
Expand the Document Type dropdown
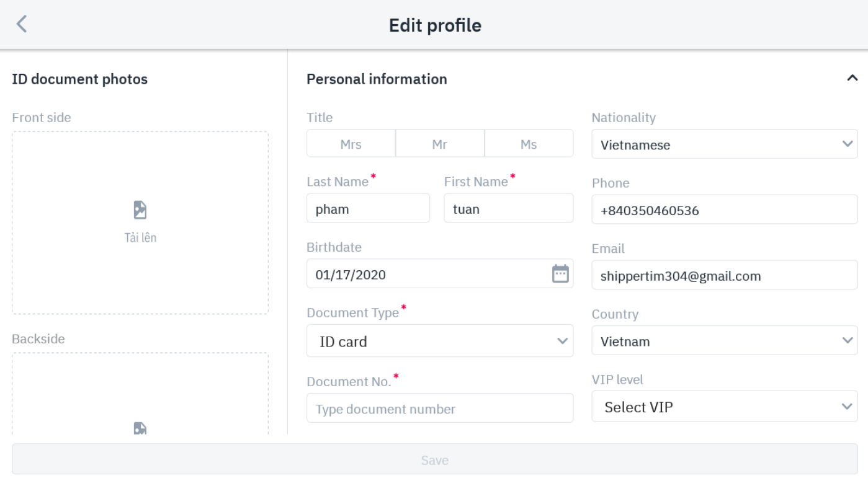pyautogui.click(x=440, y=341)
